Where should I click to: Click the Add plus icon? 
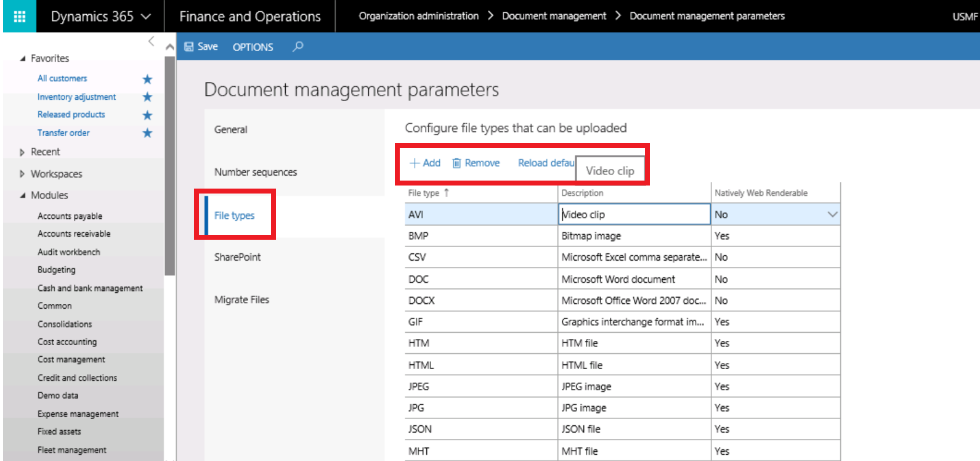point(415,163)
